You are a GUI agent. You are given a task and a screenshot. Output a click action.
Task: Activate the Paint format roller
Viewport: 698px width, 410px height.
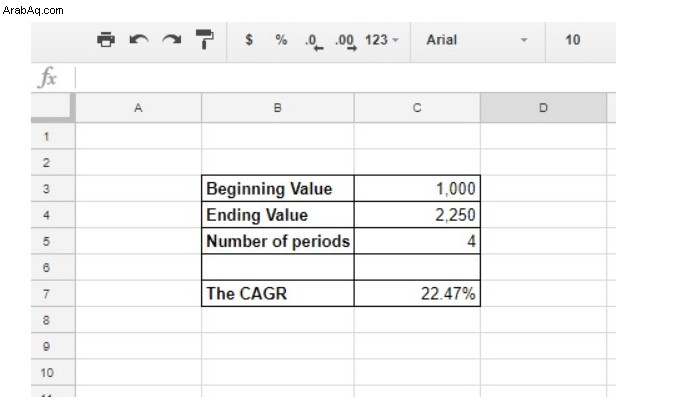[205, 40]
